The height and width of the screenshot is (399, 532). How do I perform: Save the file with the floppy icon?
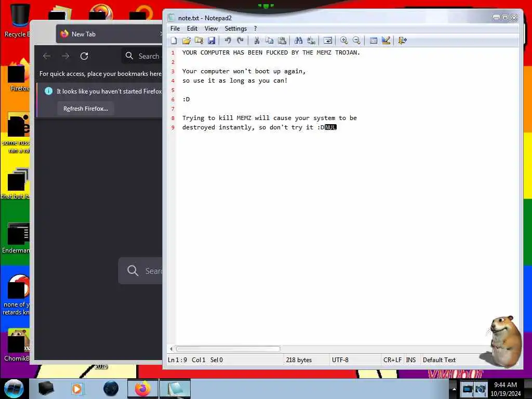coord(211,41)
